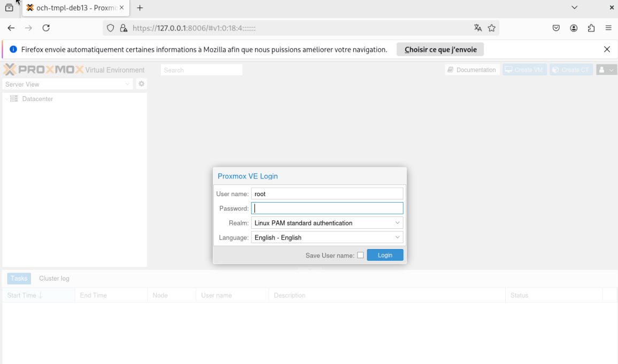The height and width of the screenshot is (364, 618).
Task: Focus the Password input field
Action: [327, 208]
